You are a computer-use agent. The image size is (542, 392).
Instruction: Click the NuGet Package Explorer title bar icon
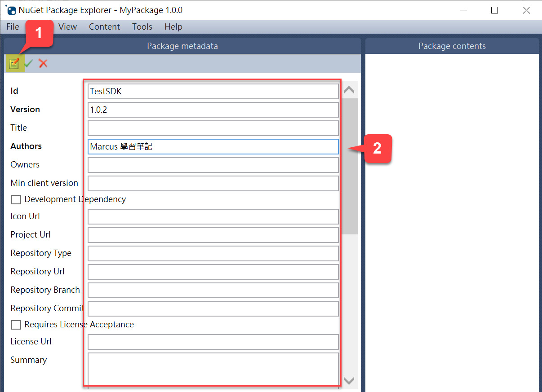click(11, 9)
